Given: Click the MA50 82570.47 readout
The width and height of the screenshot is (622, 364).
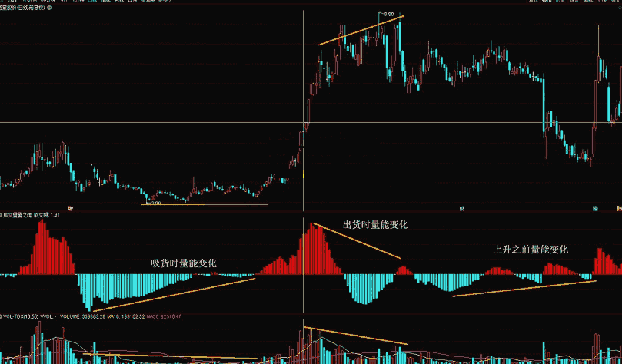Looking at the screenshot, I should click(165, 316).
